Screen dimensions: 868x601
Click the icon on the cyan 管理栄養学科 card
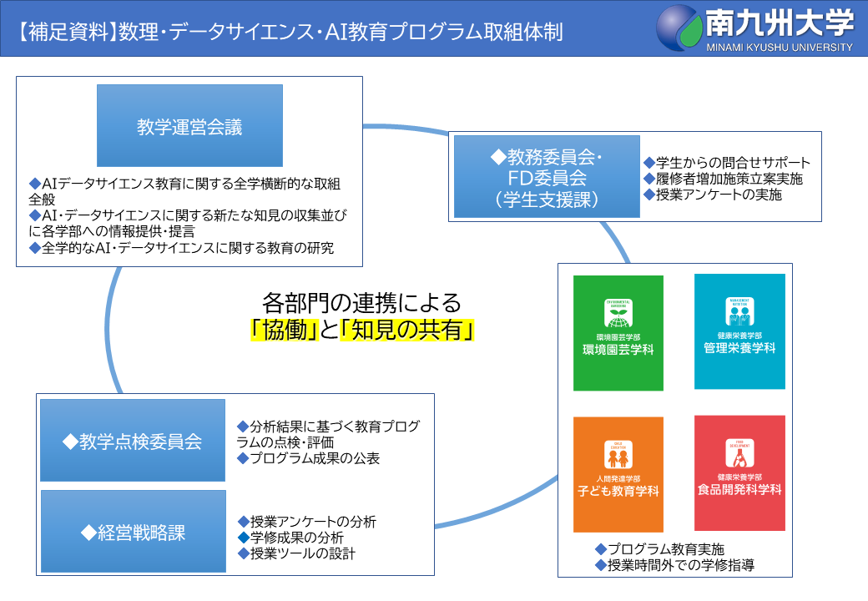[739, 312]
